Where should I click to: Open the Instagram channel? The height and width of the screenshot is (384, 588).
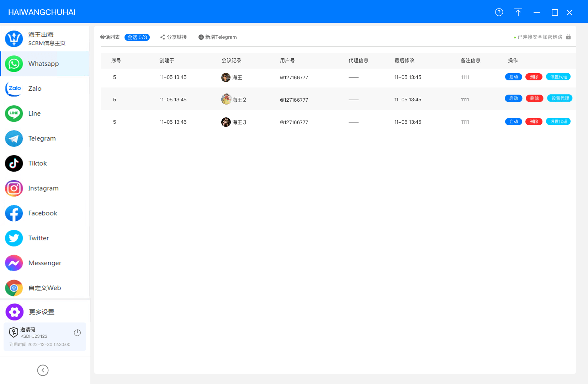pos(14,188)
